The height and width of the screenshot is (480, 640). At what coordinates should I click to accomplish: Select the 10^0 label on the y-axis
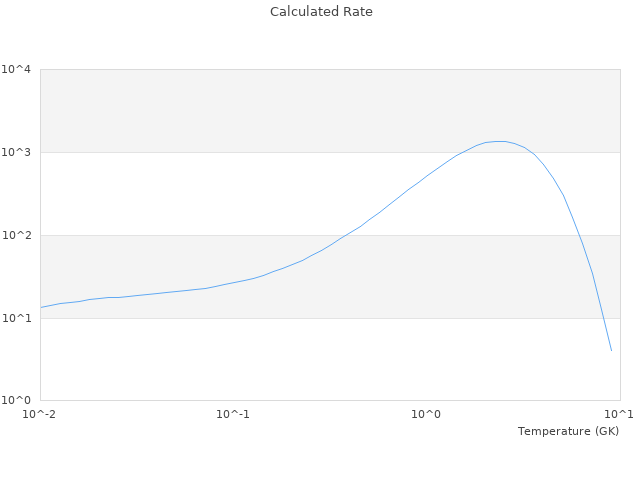click(x=17, y=401)
